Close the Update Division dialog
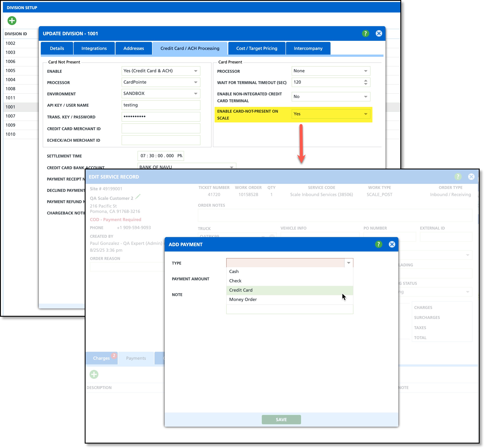Image resolution: width=489 pixels, height=448 pixels. pos(379,33)
